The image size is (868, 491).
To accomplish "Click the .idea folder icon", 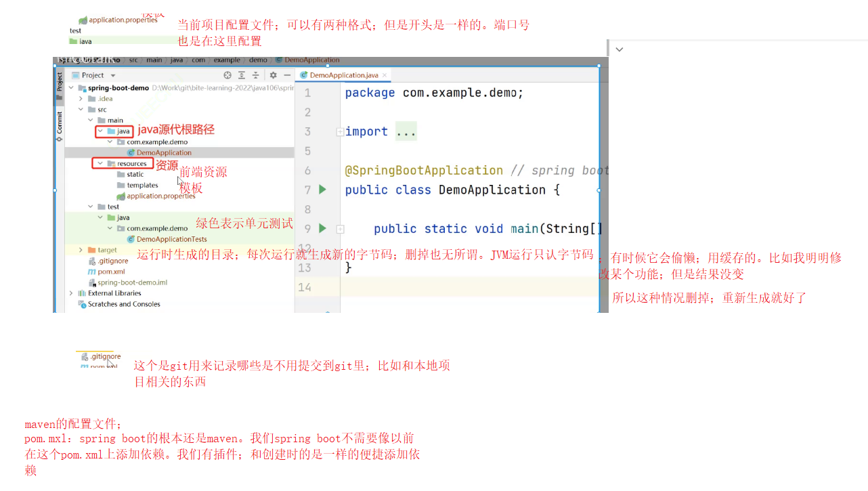I will point(93,99).
